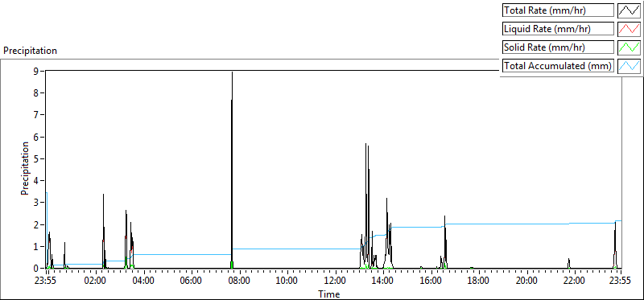Click the green Solid Rate plot icon

pyautogui.click(x=629, y=47)
